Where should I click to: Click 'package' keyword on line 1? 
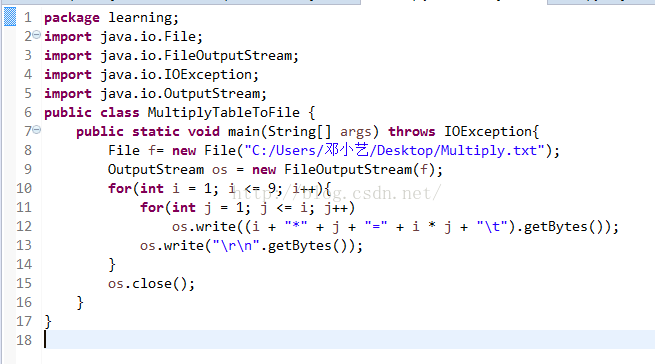[x=72, y=18]
